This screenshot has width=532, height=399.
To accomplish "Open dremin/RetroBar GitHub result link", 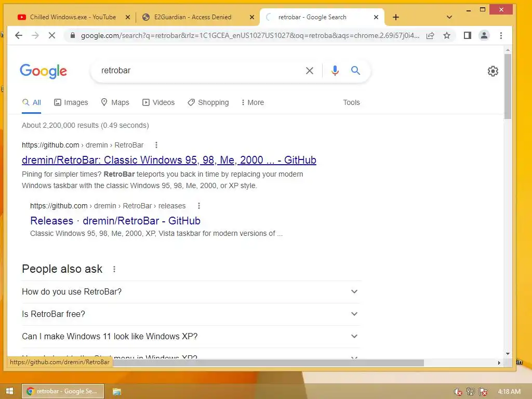I will pos(169,160).
